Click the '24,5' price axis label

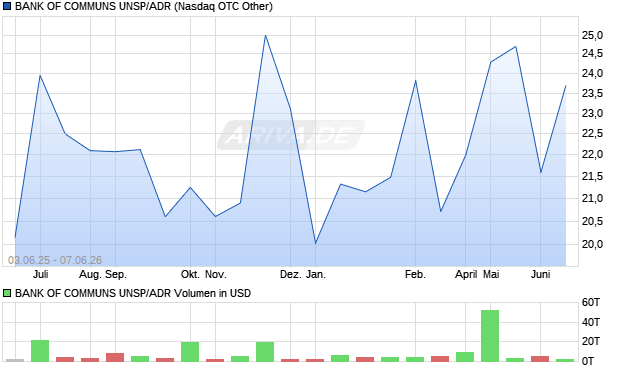592,54
